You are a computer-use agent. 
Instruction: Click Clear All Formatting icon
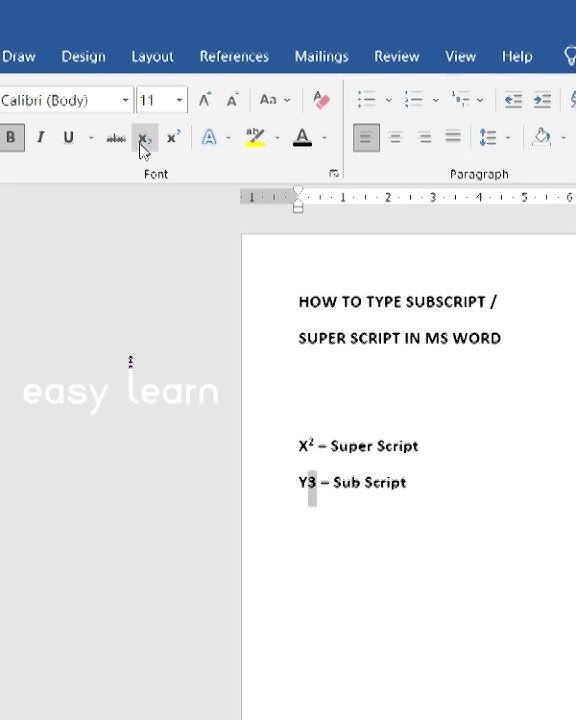(x=321, y=100)
